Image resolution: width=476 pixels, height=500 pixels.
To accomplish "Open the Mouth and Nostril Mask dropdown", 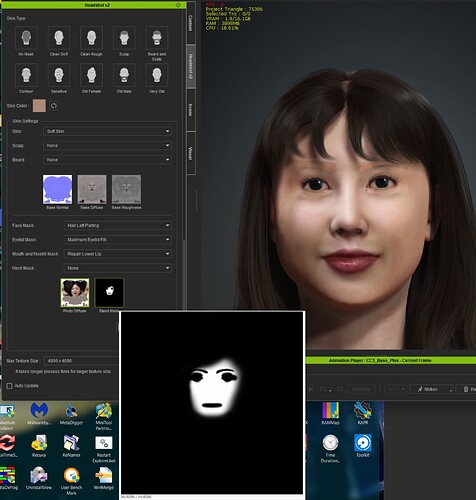I will (x=118, y=254).
